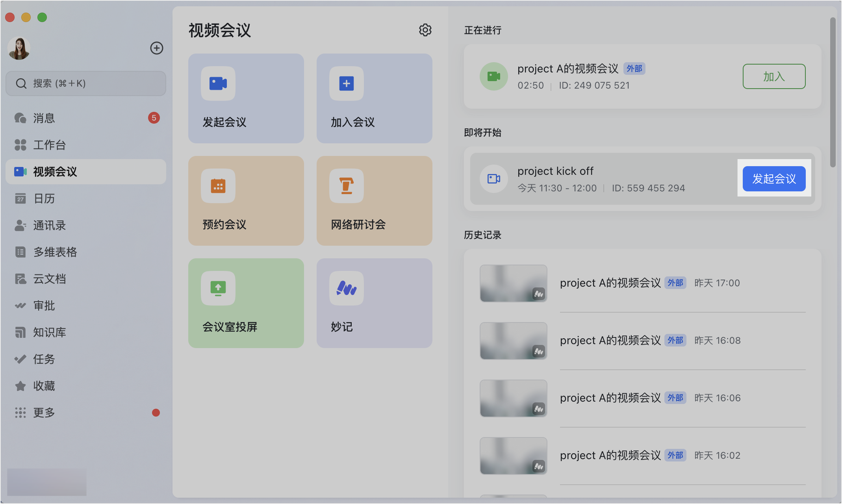Go to 日历 in the sidebar

[86, 198]
